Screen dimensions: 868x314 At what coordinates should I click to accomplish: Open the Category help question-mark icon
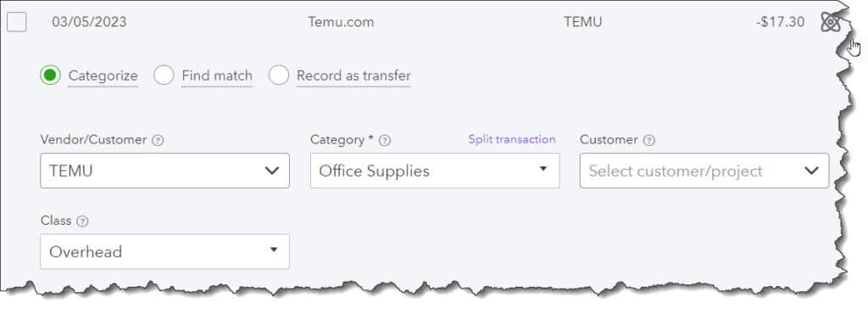tap(385, 141)
